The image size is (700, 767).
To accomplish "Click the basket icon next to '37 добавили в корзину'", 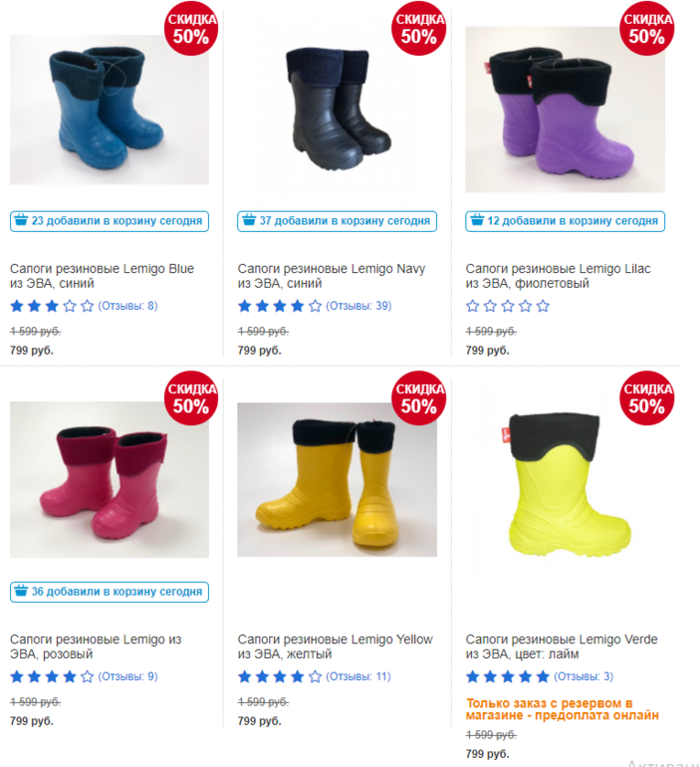I will coord(249,220).
